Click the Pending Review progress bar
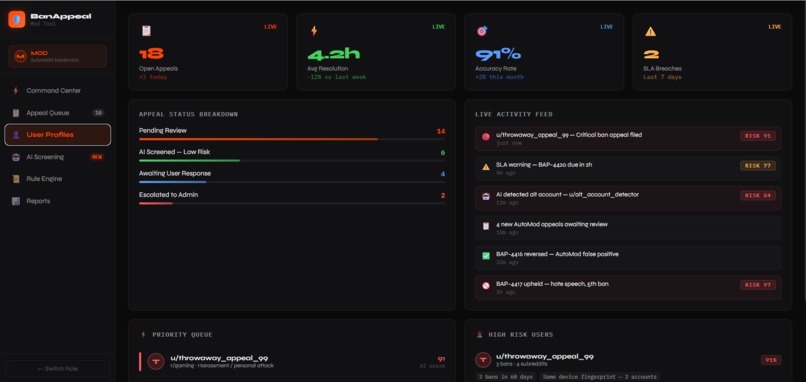Image resolution: width=806 pixels, height=382 pixels. (x=292, y=139)
